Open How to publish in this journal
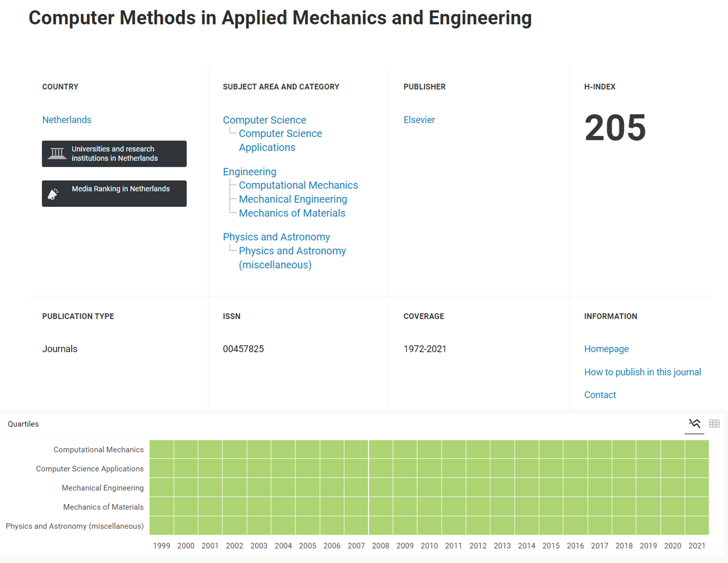 642,372
